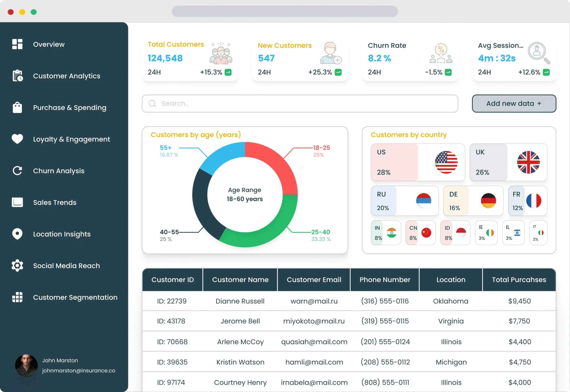570x392 pixels.
Task: Select the Churn Analysis refresh icon
Action: click(17, 171)
